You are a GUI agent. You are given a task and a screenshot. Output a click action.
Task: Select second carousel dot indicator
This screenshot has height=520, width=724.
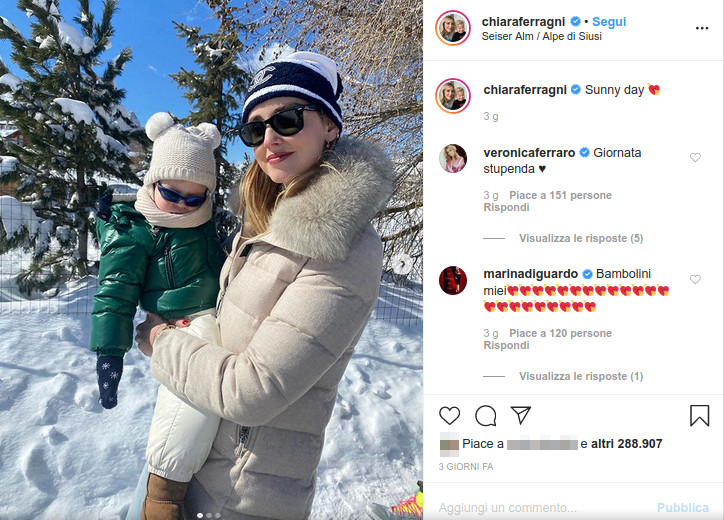(209, 515)
